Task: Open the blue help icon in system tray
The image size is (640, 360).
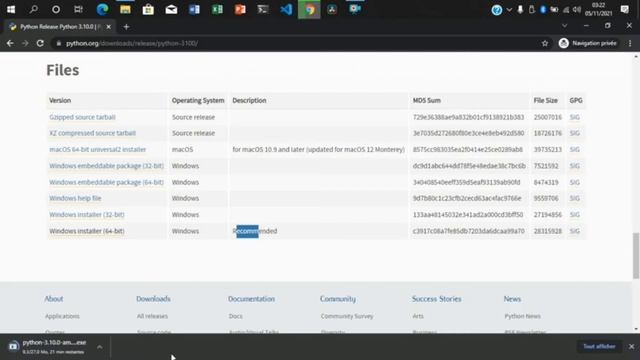Action: (497, 10)
